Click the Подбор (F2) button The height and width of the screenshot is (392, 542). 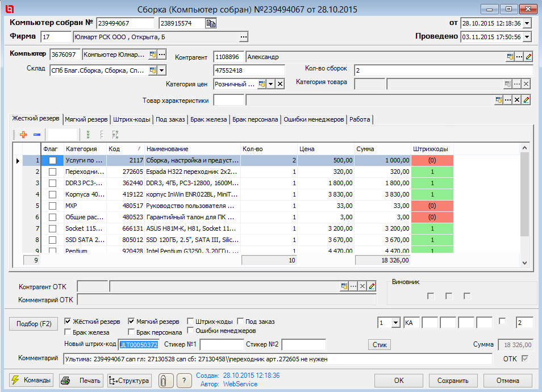tap(34, 324)
